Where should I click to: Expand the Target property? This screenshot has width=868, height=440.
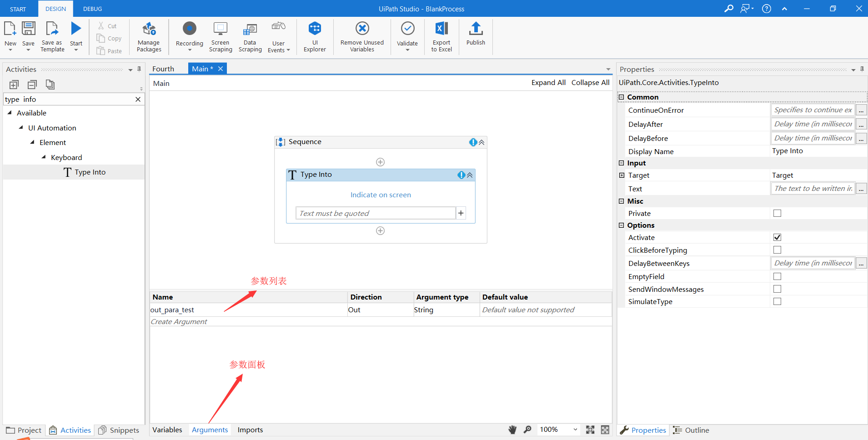tap(622, 175)
